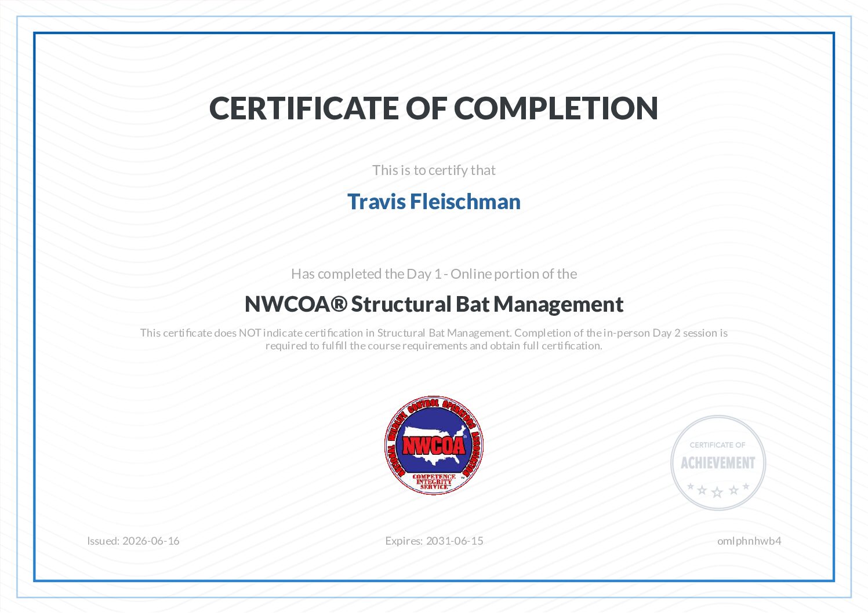Click the NWCOA circular logo

(x=434, y=445)
